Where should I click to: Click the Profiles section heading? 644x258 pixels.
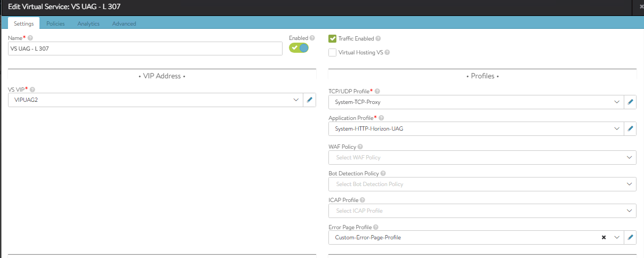482,76
